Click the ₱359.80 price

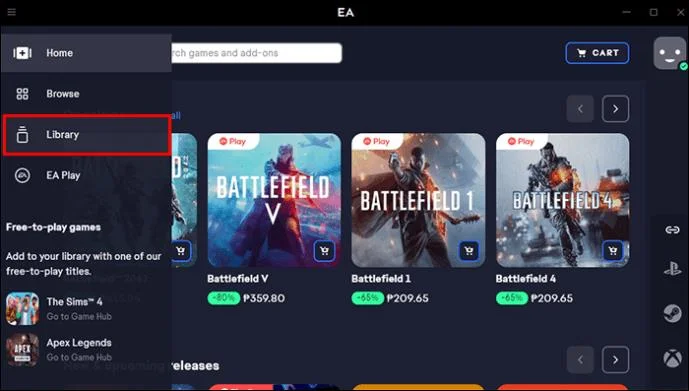click(x=264, y=298)
